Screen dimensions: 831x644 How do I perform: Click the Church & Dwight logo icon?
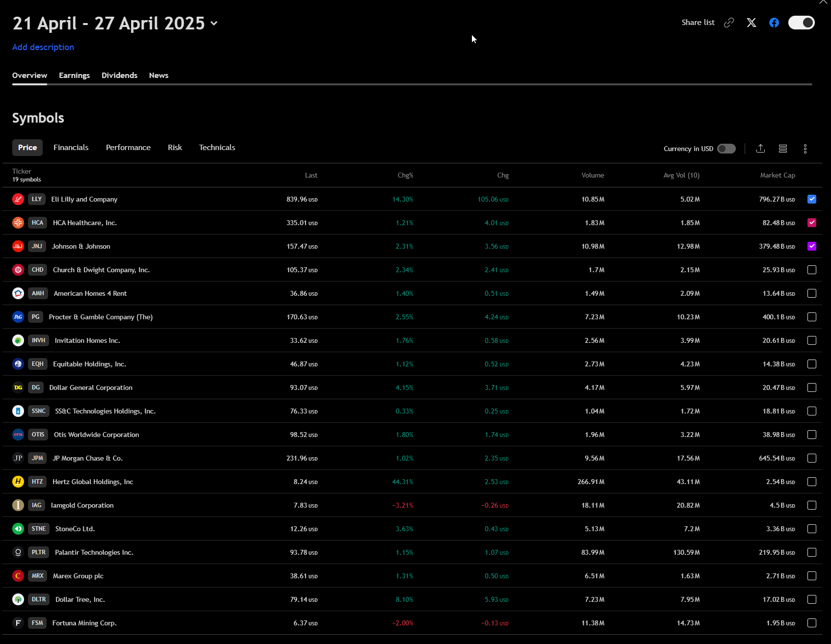tap(18, 270)
